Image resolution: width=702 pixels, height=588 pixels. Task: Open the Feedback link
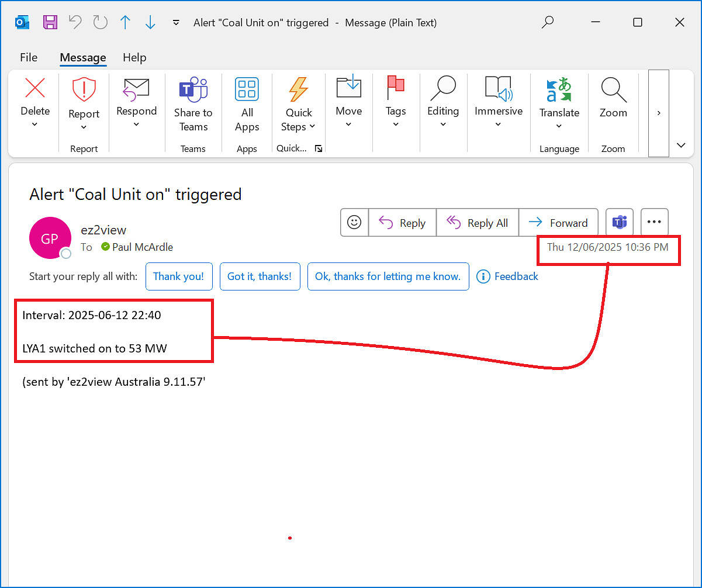pyautogui.click(x=508, y=276)
